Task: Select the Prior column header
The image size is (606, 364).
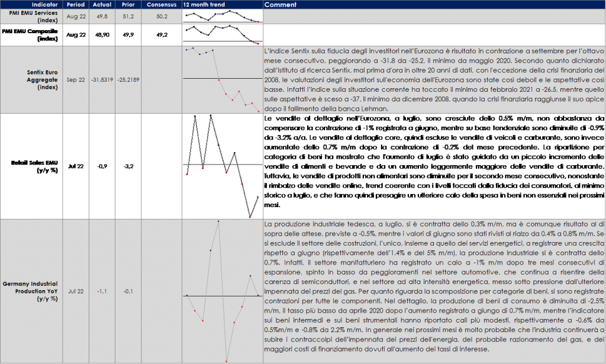Action: (x=127, y=5)
